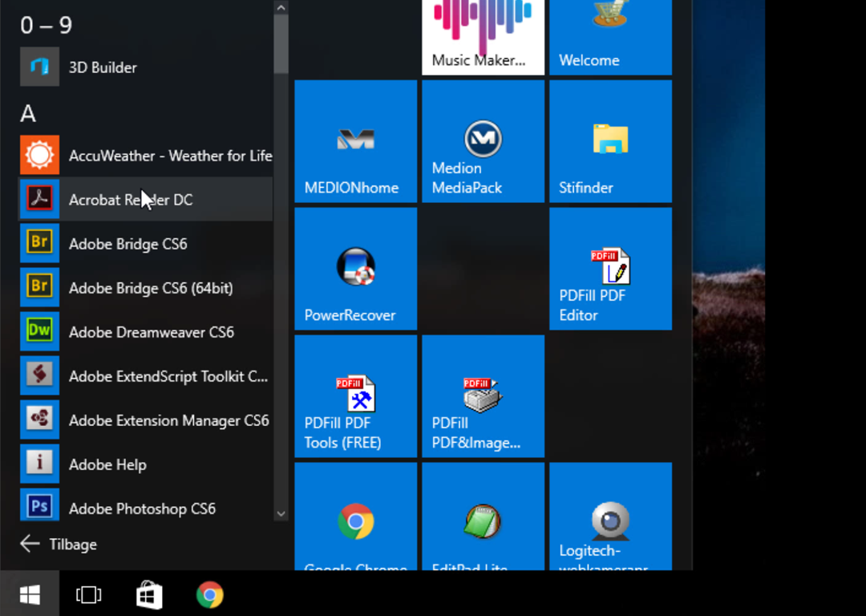The width and height of the screenshot is (866, 616).
Task: Open the Store icon on taskbar
Action: pos(149,594)
